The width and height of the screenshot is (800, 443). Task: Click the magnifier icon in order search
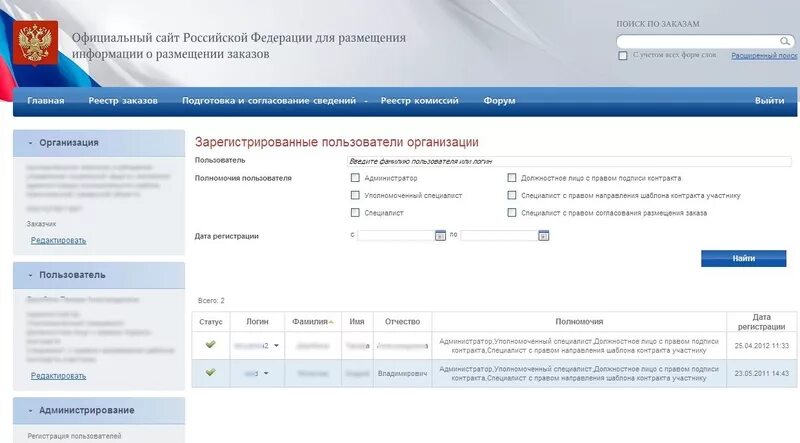click(785, 41)
